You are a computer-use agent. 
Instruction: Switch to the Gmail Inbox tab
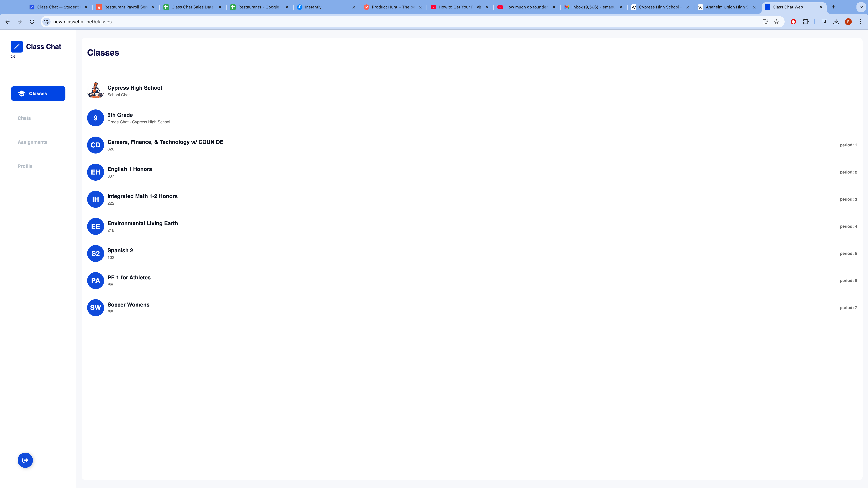pyautogui.click(x=593, y=7)
